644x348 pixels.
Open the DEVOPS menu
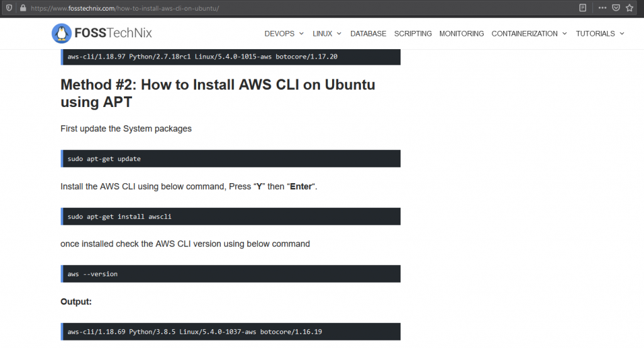279,34
